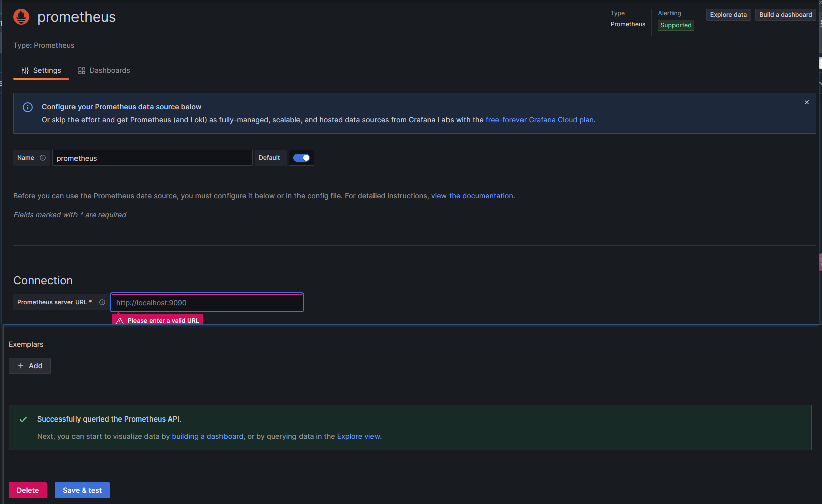Click the Connection section heading
The image size is (822, 504).
tap(43, 280)
